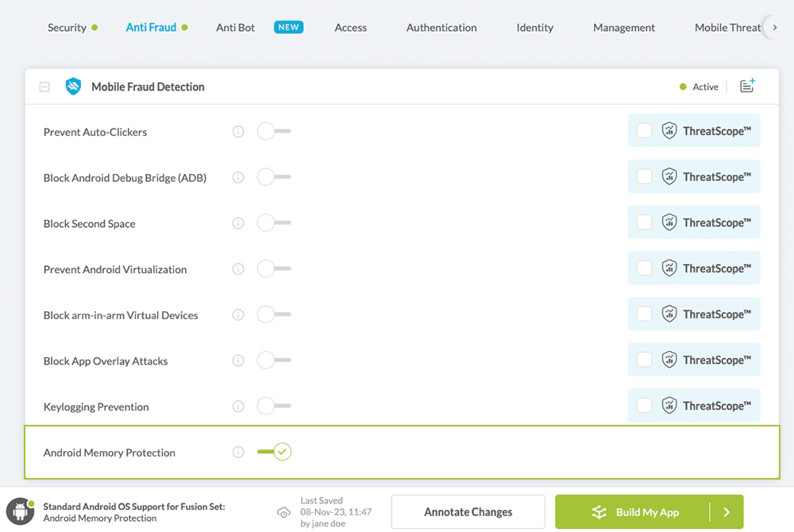794x532 pixels.
Task: Switch to the Anti Bot tab
Action: [236, 28]
